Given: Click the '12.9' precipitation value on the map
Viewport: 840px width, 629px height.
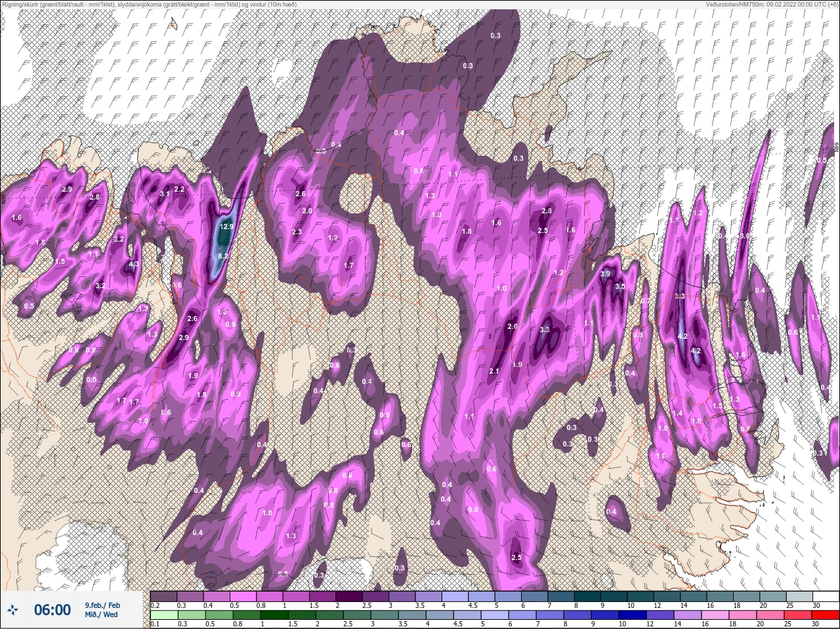Looking at the screenshot, I should point(226,227).
